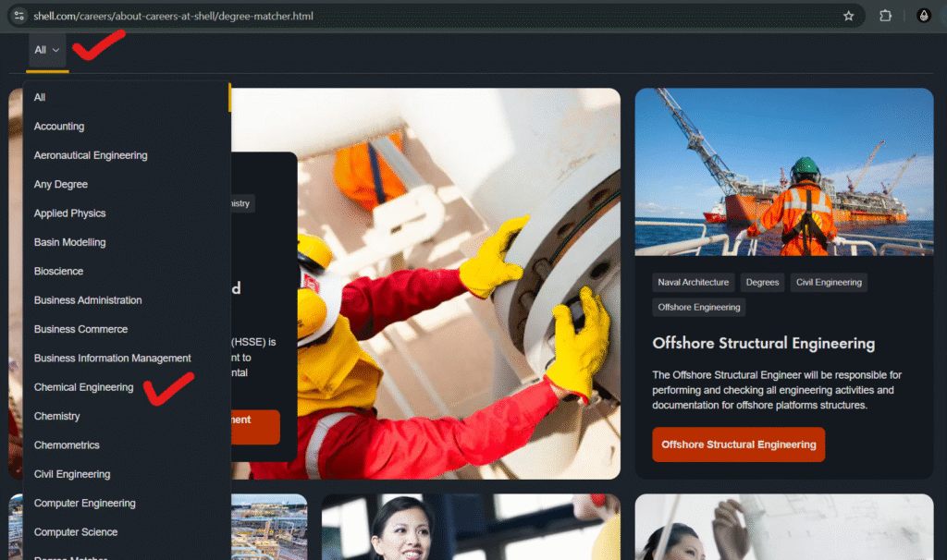Click the Civil Engineering tag on the card
The image size is (947, 560).
click(x=828, y=283)
